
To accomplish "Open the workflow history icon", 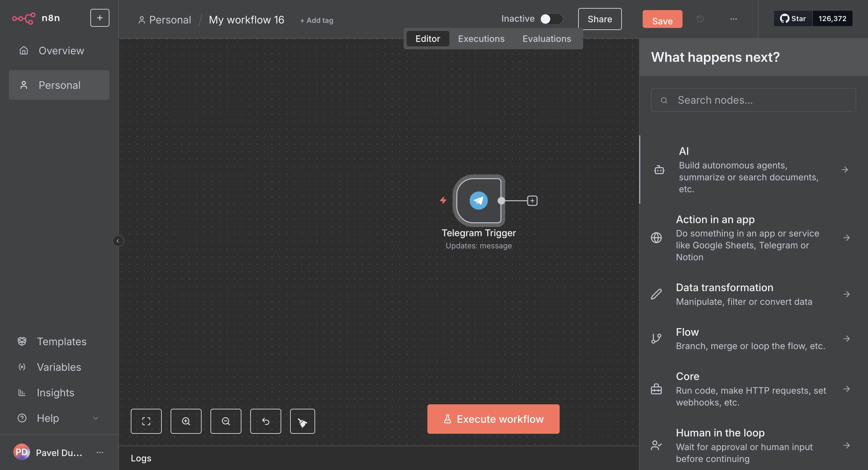I will 700,19.
